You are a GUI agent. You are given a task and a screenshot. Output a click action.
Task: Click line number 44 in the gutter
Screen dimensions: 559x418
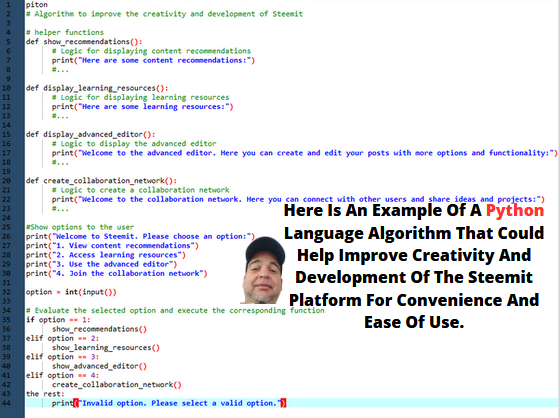(x=6, y=403)
